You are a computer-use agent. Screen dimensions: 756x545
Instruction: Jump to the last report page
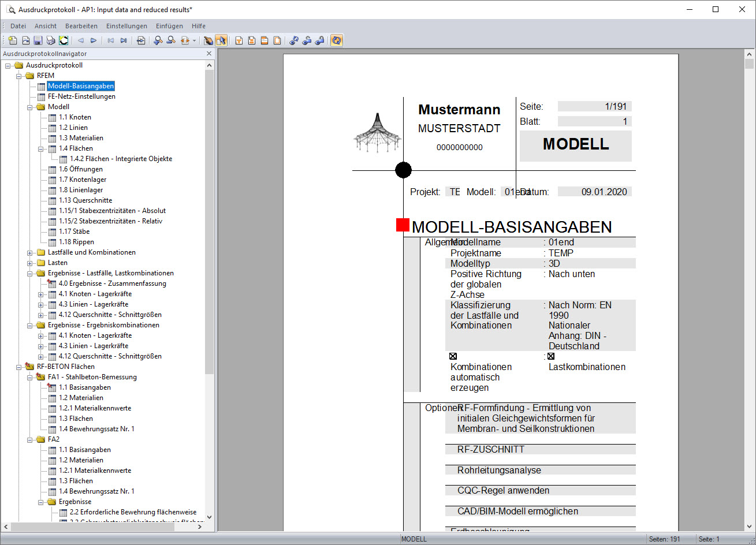124,40
